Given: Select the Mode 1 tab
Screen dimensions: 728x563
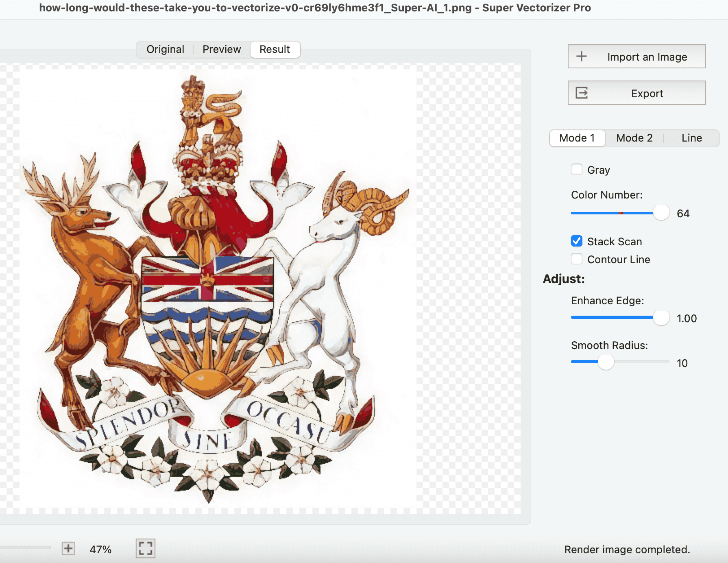Looking at the screenshot, I should pos(577,138).
